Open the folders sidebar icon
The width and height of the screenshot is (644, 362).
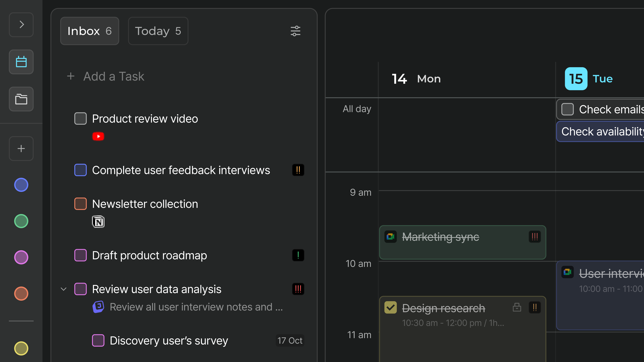click(x=21, y=99)
